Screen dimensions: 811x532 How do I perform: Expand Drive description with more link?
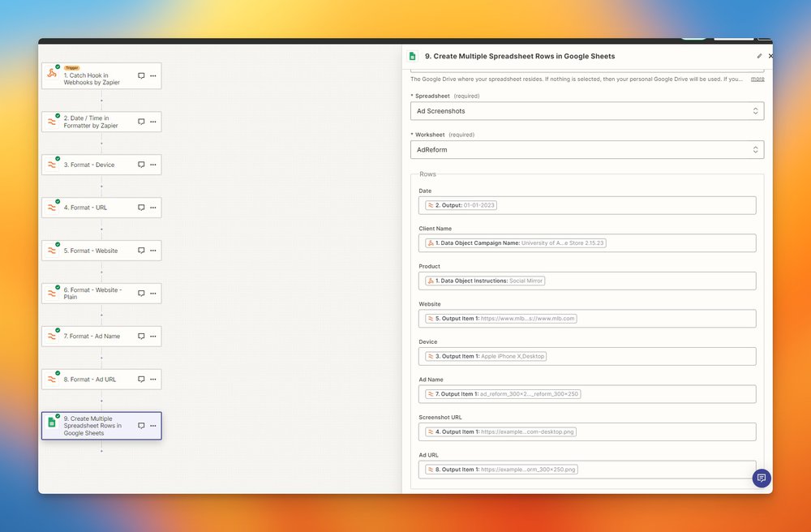[757, 79]
